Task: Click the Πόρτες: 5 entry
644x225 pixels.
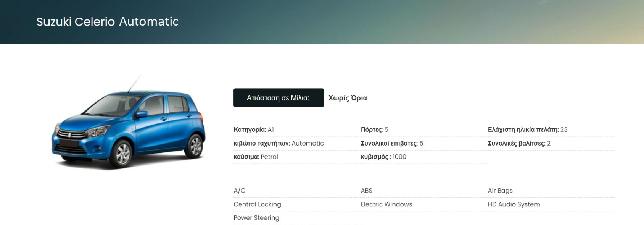Action: point(374,129)
